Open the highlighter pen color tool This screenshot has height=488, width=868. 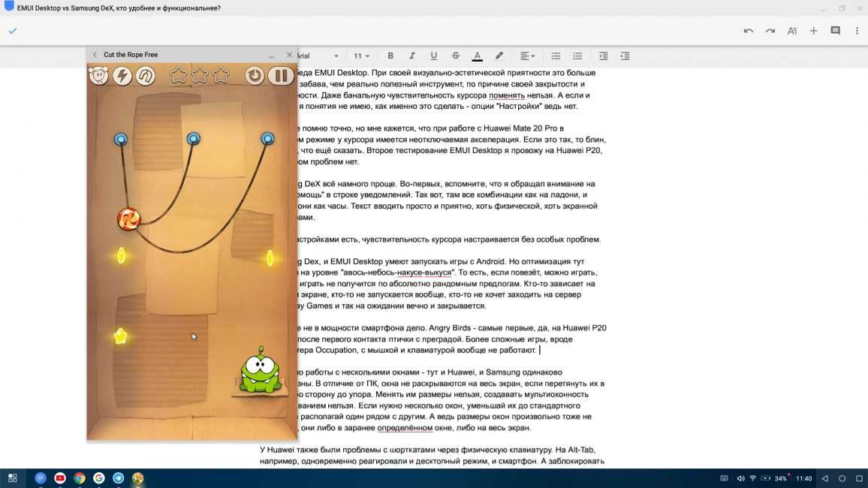[x=499, y=56]
